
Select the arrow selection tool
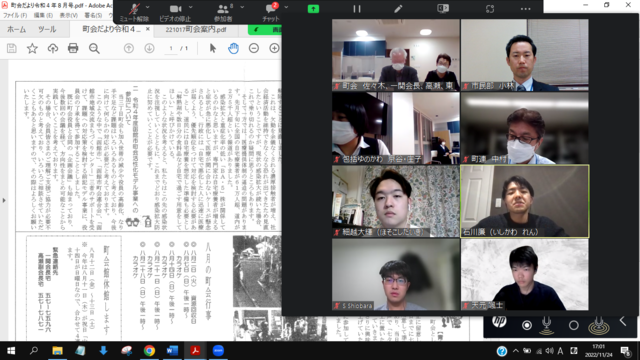pos(213,49)
